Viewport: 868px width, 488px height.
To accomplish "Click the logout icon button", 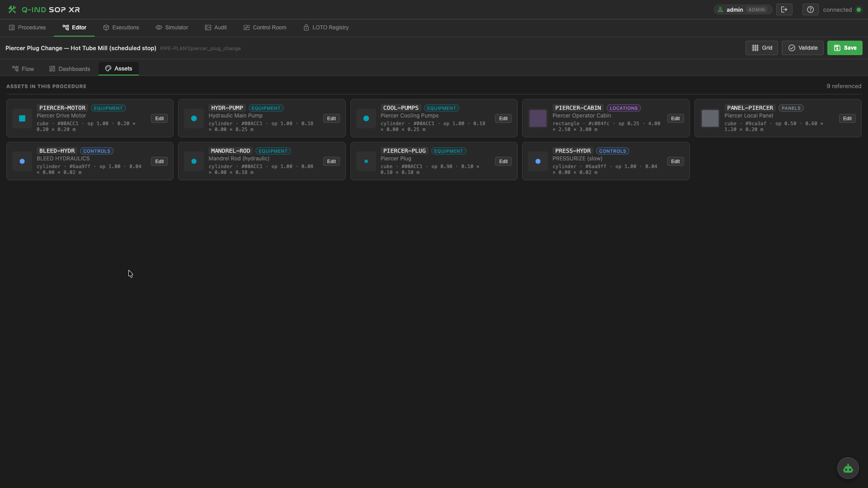I will pos(784,9).
